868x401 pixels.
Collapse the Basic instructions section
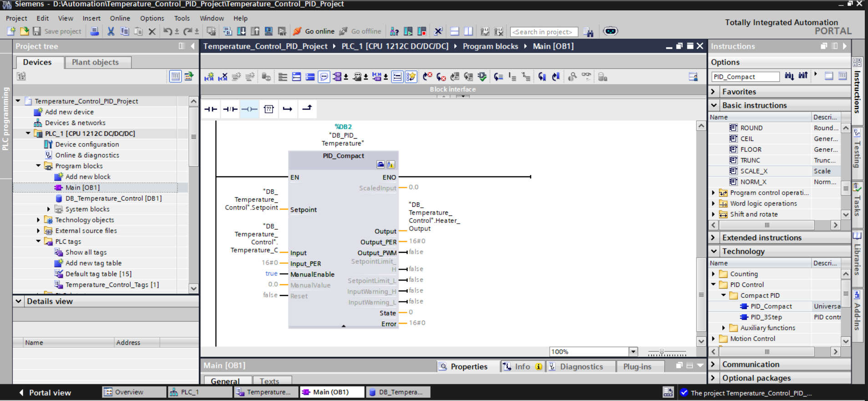[x=713, y=105]
